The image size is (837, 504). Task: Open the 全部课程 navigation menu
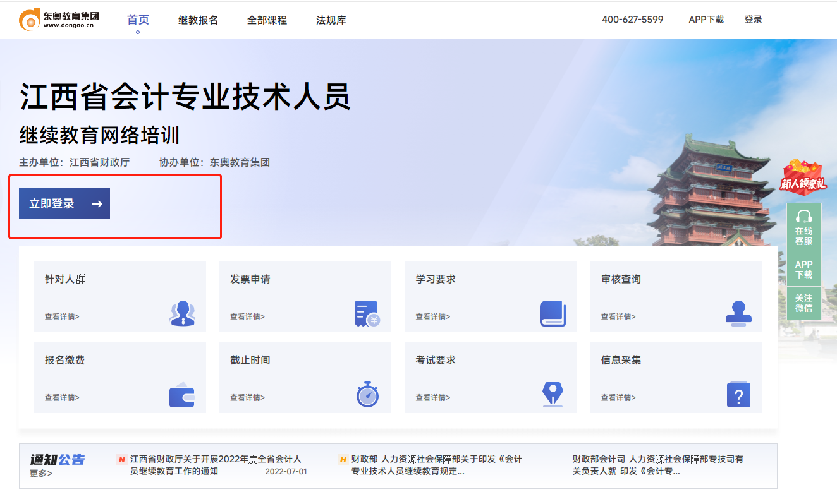pos(267,20)
